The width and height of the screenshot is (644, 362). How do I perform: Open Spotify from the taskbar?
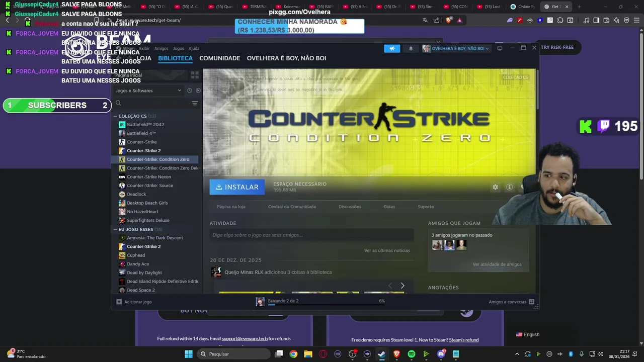point(412,354)
